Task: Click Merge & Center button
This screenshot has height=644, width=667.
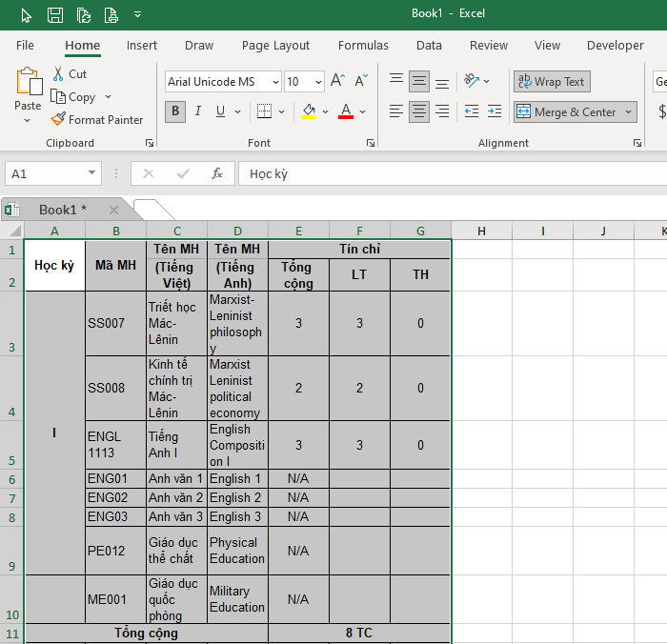Action: pyautogui.click(x=567, y=111)
